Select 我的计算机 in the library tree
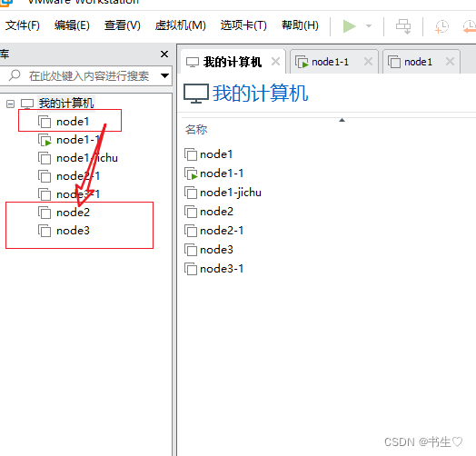The image size is (476, 456). 66,104
